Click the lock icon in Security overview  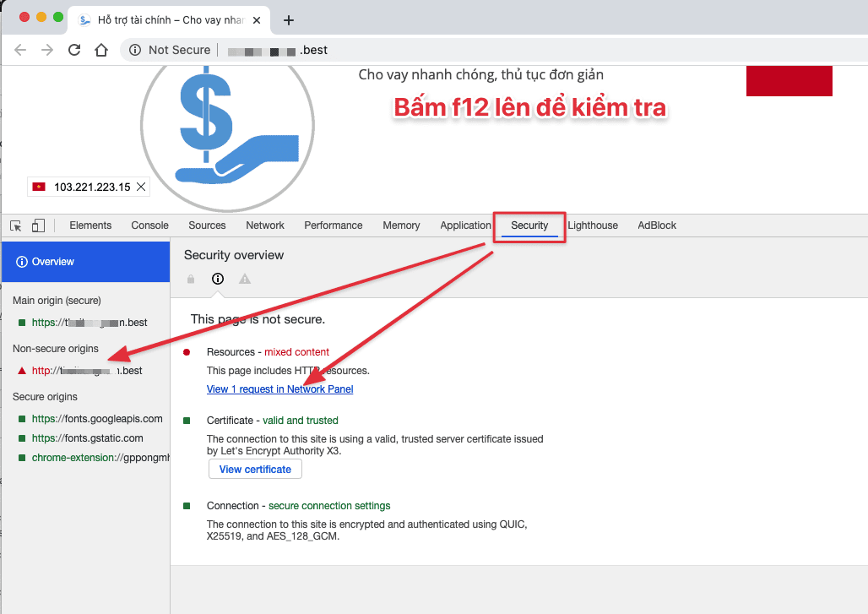pos(191,279)
